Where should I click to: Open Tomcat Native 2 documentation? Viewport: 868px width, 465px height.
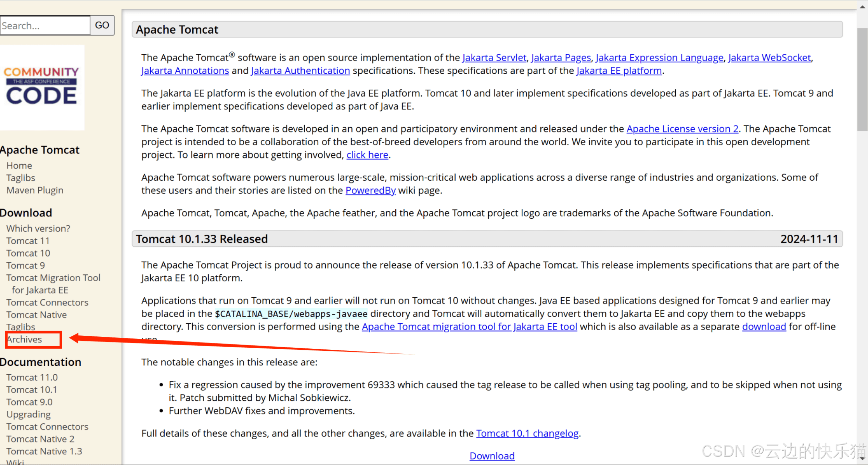point(40,439)
